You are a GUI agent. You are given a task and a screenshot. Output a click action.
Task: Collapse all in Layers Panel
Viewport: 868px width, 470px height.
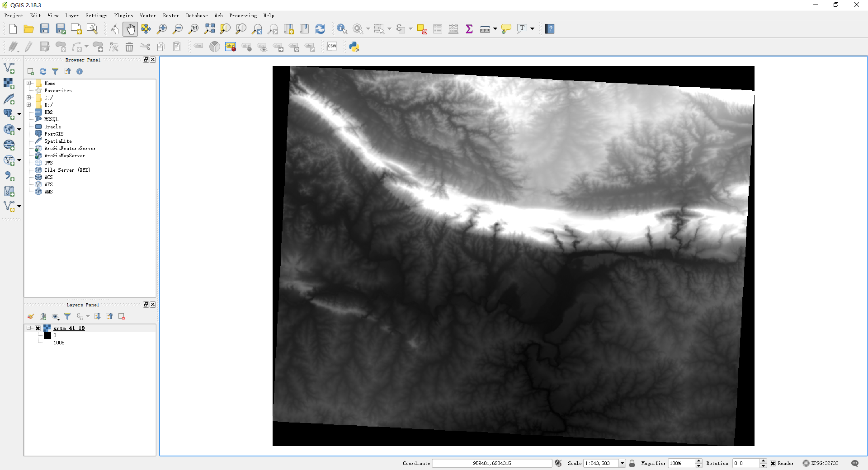[x=109, y=316]
